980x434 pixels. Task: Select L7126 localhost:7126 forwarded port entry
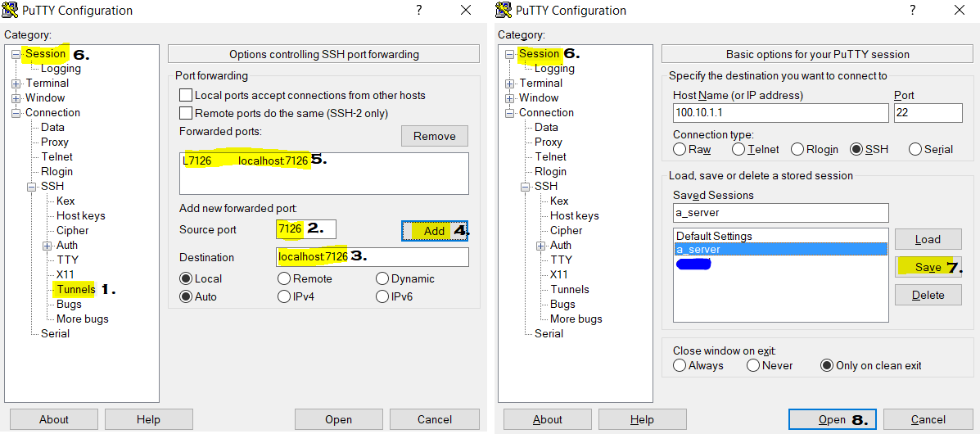(246, 161)
